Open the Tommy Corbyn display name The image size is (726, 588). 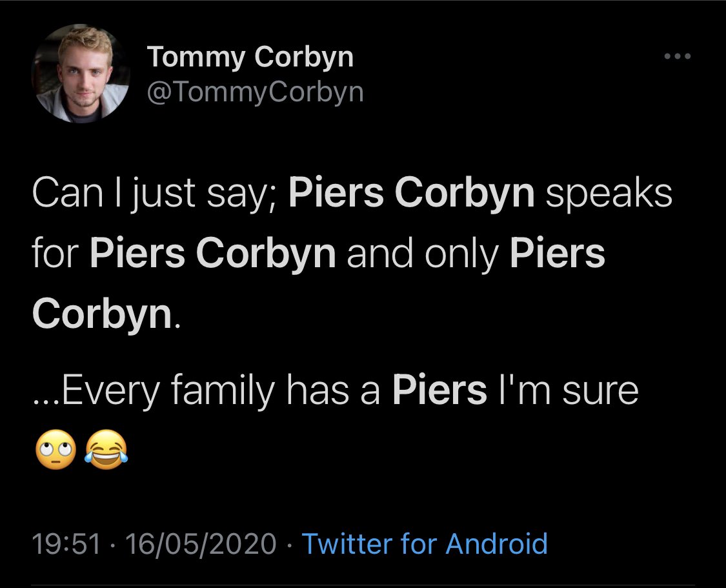pyautogui.click(x=250, y=58)
